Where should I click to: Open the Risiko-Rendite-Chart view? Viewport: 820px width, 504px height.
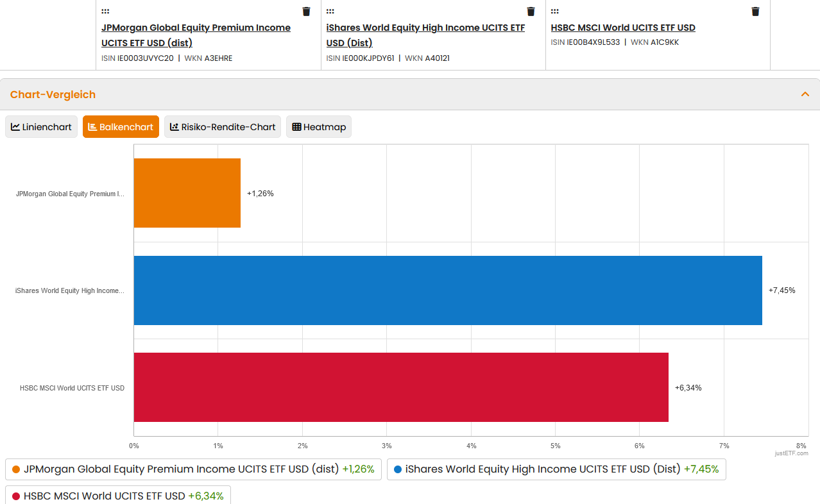[x=223, y=127]
